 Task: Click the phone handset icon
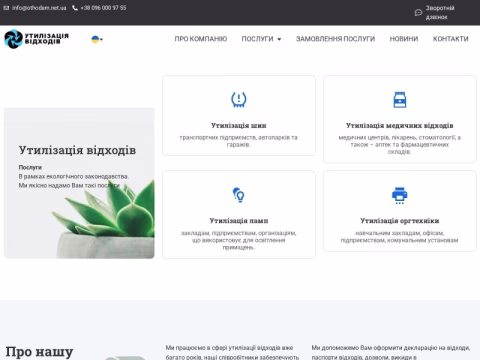tap(75, 8)
